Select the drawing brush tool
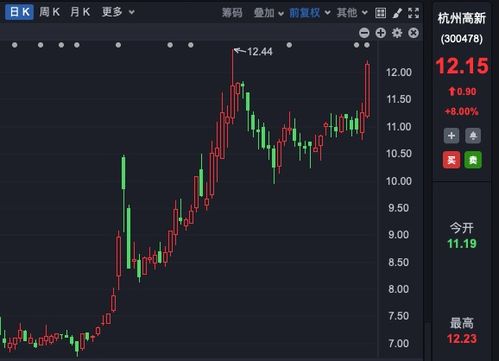 [397, 13]
